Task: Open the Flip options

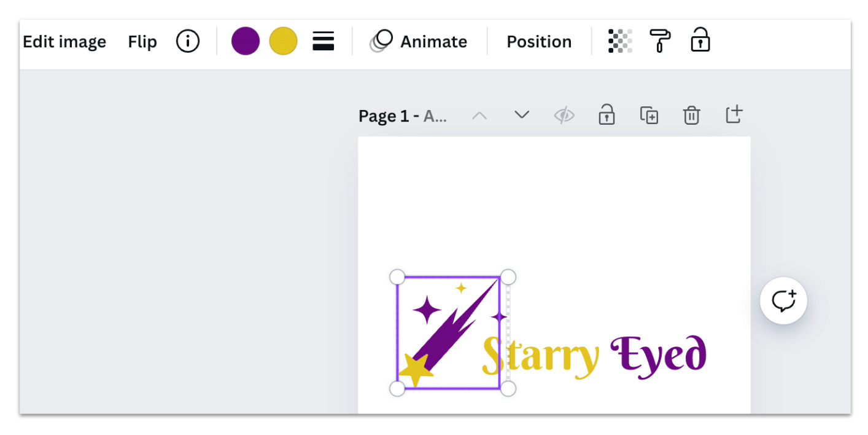Action: (x=142, y=42)
